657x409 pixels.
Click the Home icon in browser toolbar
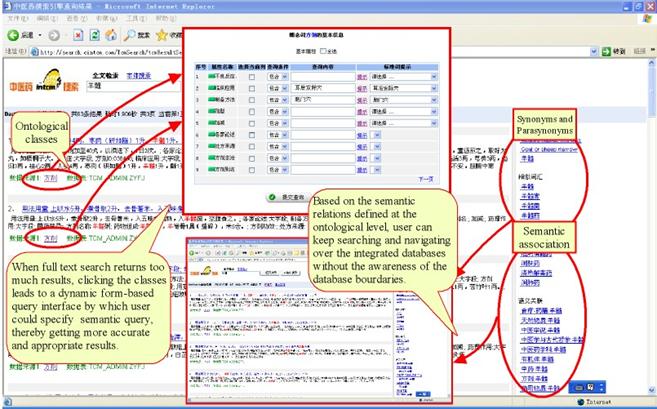click(113, 33)
